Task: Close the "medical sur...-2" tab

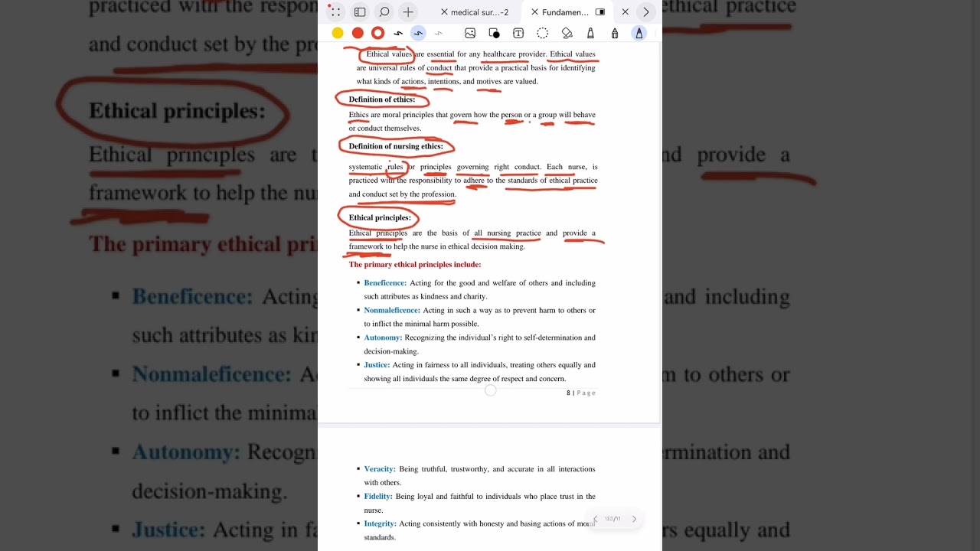Action: coord(444,12)
